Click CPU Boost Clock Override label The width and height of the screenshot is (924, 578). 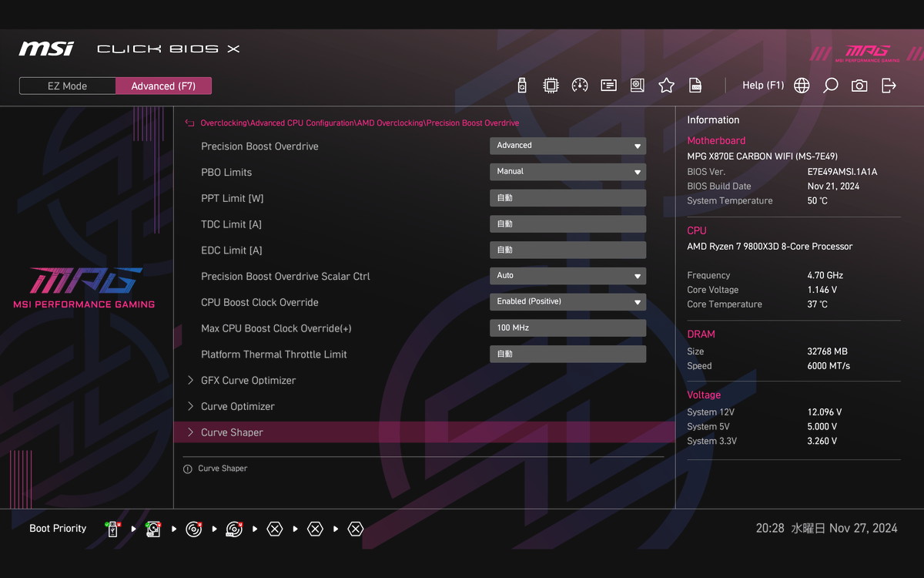(x=259, y=303)
